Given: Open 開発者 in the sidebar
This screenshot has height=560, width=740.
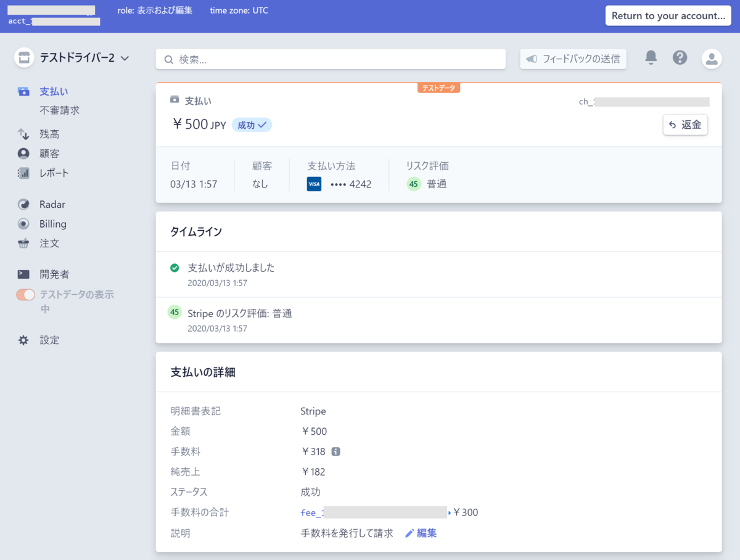Looking at the screenshot, I should tap(54, 274).
